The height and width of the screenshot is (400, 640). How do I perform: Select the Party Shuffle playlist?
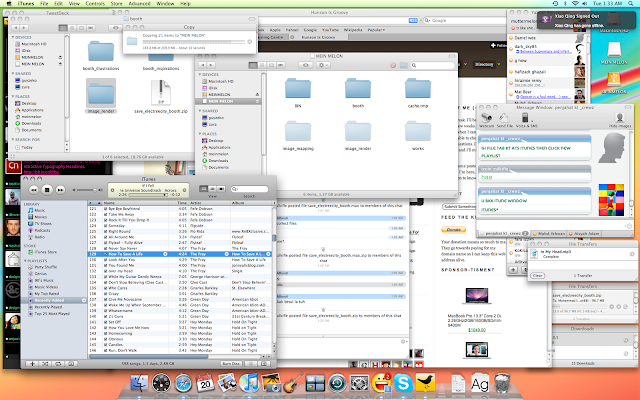coord(45,267)
